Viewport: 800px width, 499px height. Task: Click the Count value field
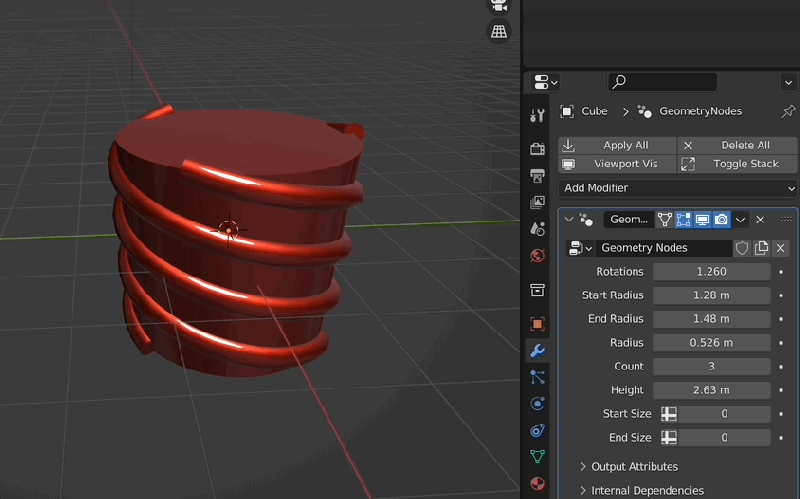711,366
